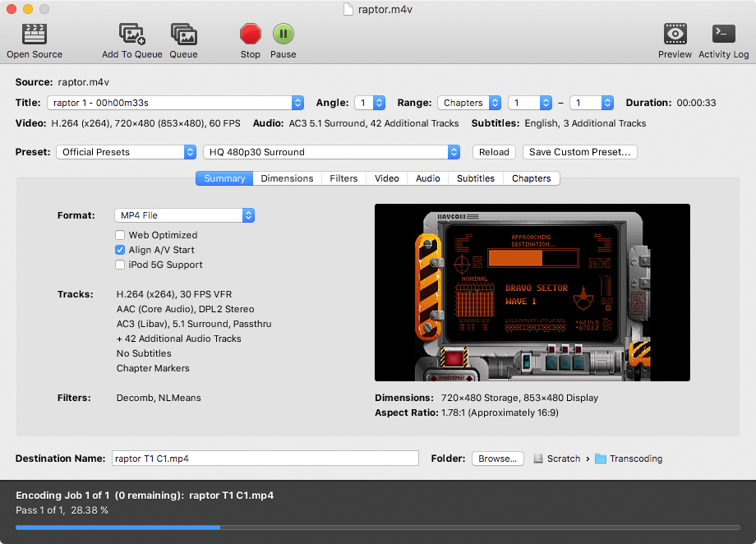This screenshot has width=756, height=544.
Task: Click the Scratch path label
Action: coord(564,459)
